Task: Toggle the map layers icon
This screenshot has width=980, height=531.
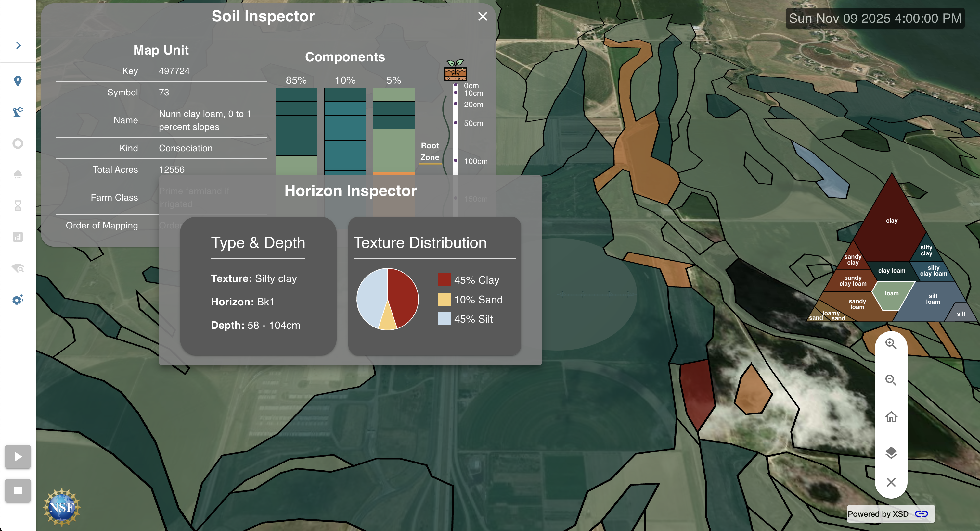Action: point(891,453)
